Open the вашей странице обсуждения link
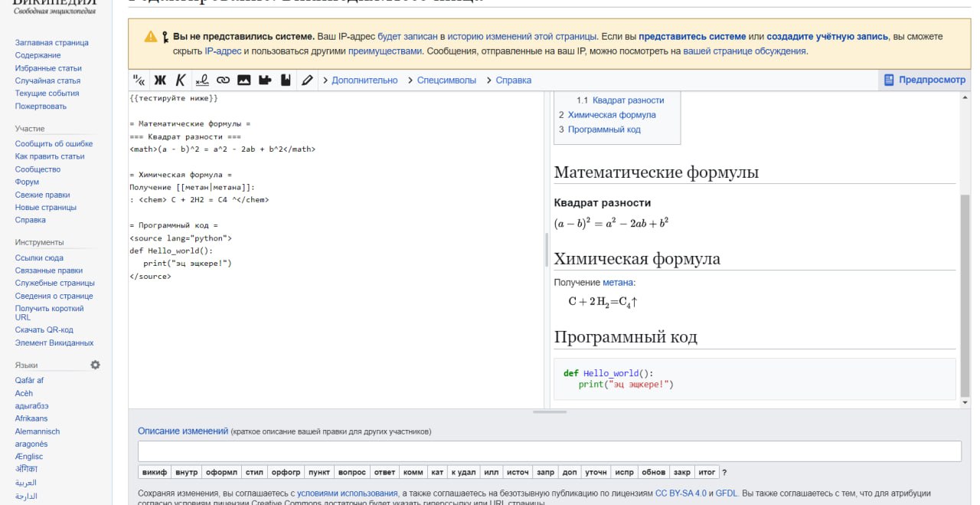The image size is (980, 505). click(x=745, y=51)
